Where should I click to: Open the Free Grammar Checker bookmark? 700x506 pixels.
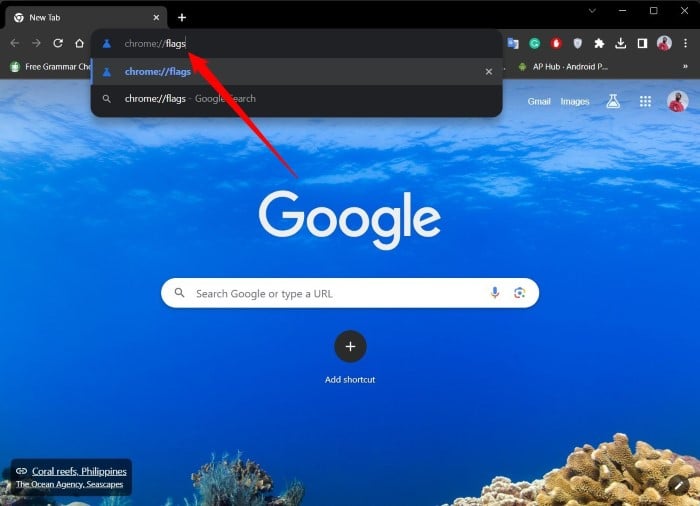coord(50,67)
